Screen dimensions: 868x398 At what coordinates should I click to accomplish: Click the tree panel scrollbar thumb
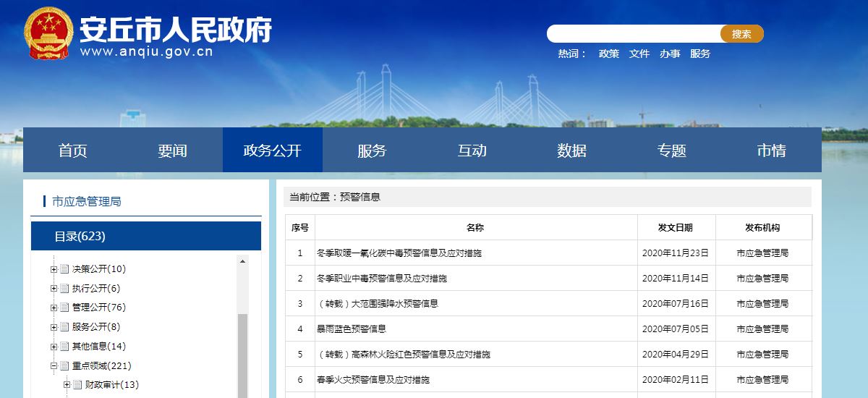tap(242, 356)
